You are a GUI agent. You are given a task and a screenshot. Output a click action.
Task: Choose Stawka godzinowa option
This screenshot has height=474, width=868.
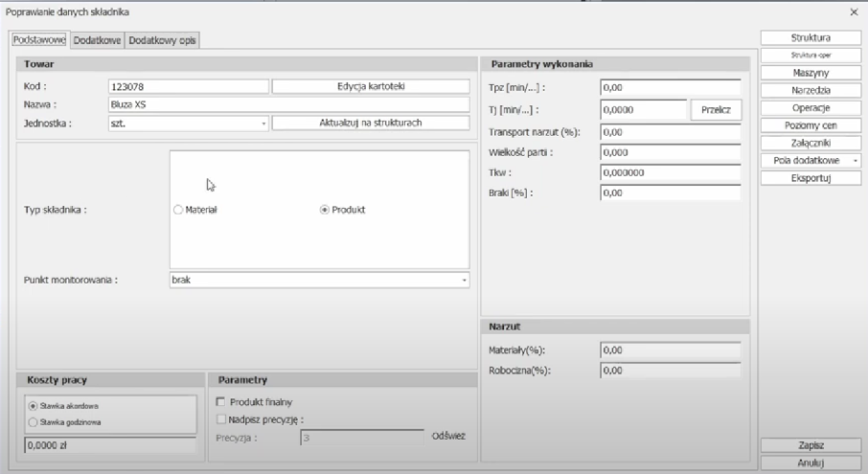34,421
